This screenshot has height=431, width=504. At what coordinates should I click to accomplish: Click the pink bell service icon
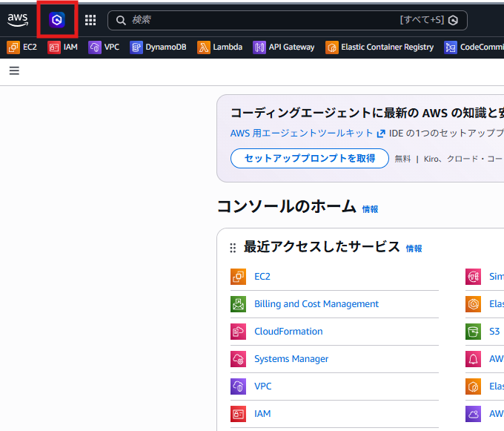tap(473, 359)
